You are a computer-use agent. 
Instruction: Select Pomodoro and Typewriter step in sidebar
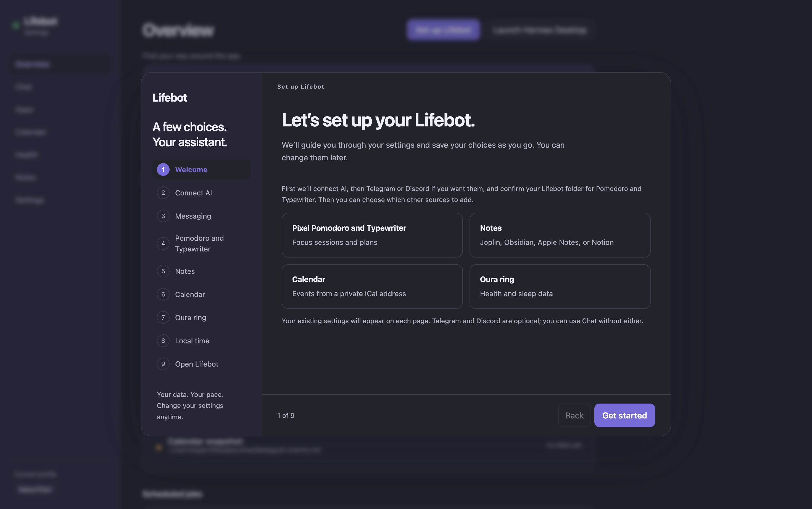pyautogui.click(x=201, y=243)
